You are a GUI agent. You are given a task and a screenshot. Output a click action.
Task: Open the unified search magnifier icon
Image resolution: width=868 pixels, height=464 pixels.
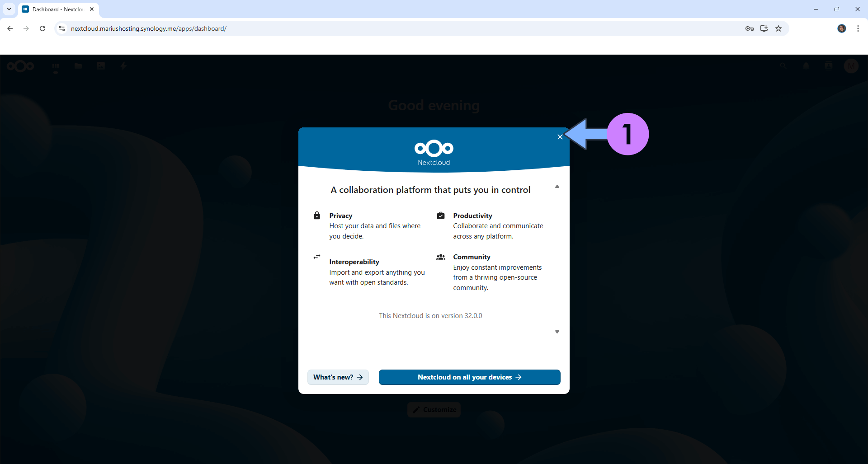783,66
